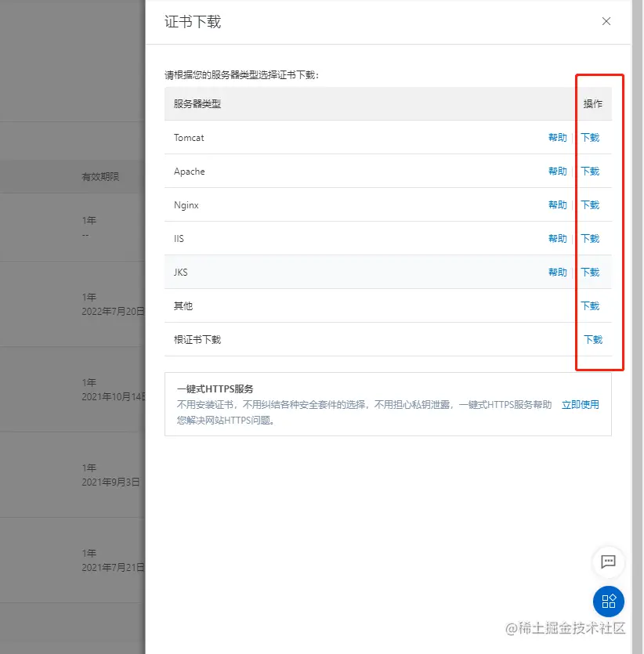
Task: Click 2021年10月14日 date in background list
Action: (x=113, y=396)
